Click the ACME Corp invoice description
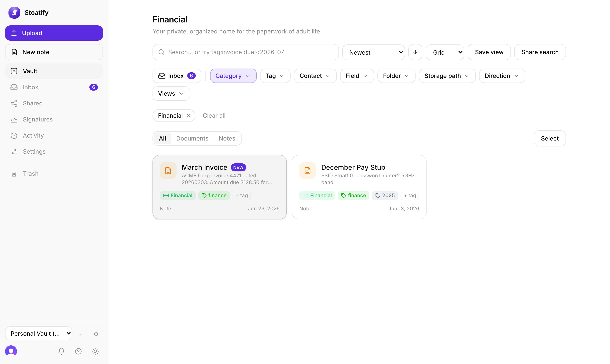Viewport: 610px width, 364px height. pos(227,179)
